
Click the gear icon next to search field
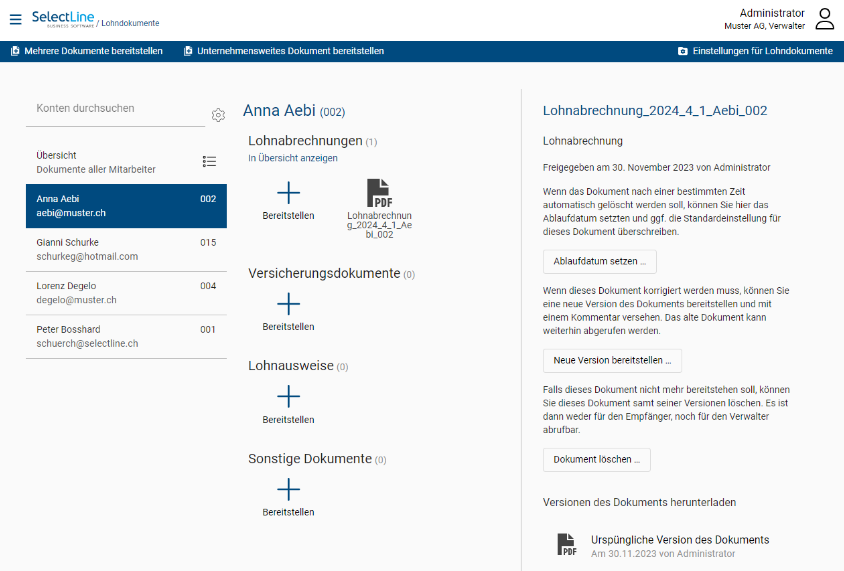(218, 115)
